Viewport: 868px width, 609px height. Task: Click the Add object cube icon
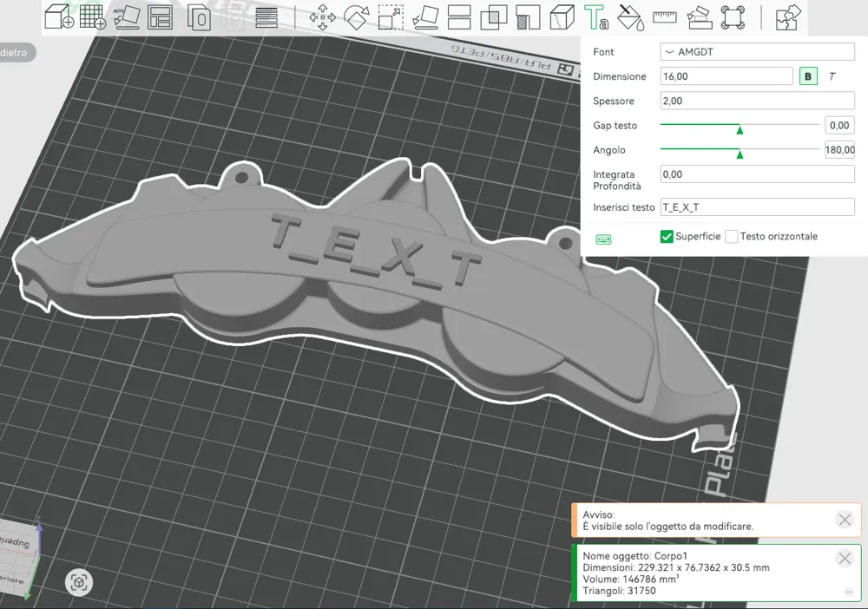click(59, 16)
